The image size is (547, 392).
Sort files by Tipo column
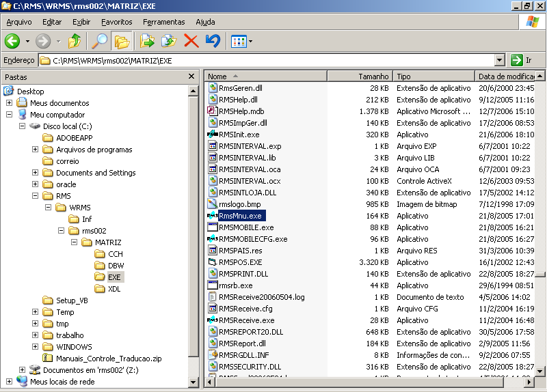(434, 76)
